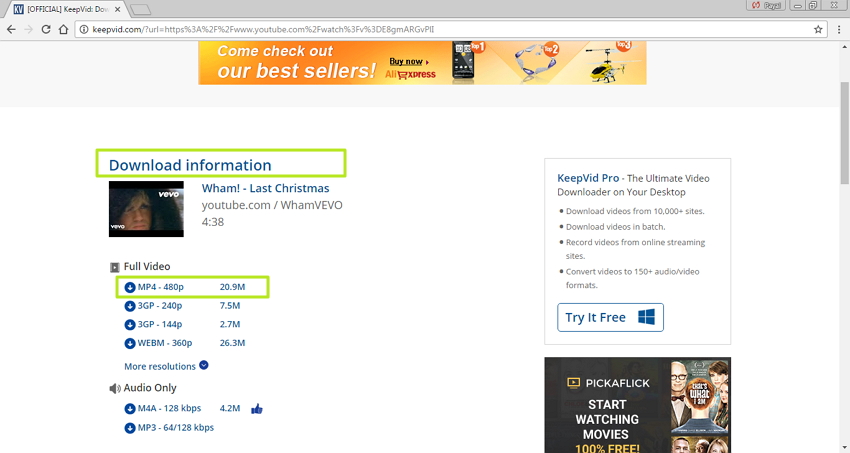The width and height of the screenshot is (850, 453).
Task: Click the Audio Only speaker icon
Action: [114, 389]
